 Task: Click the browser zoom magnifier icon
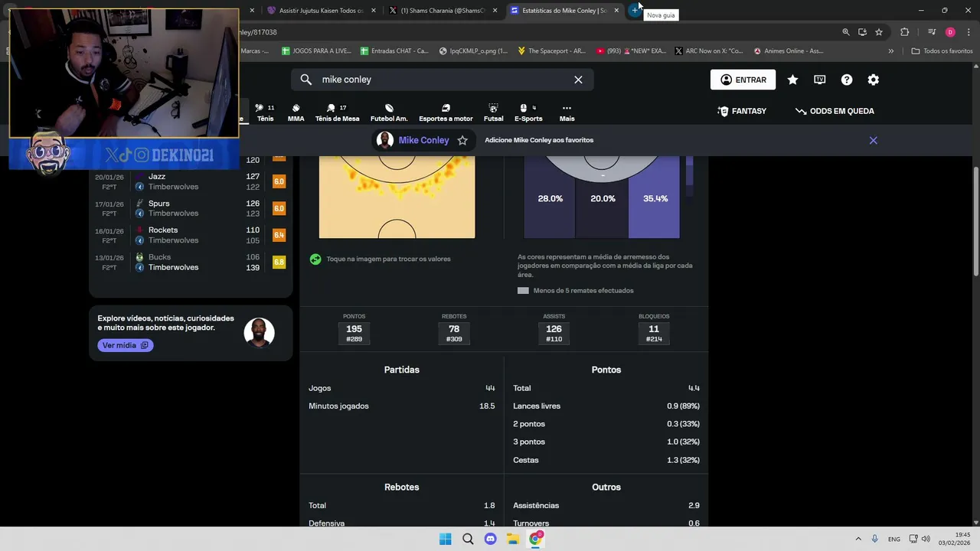coord(845,32)
